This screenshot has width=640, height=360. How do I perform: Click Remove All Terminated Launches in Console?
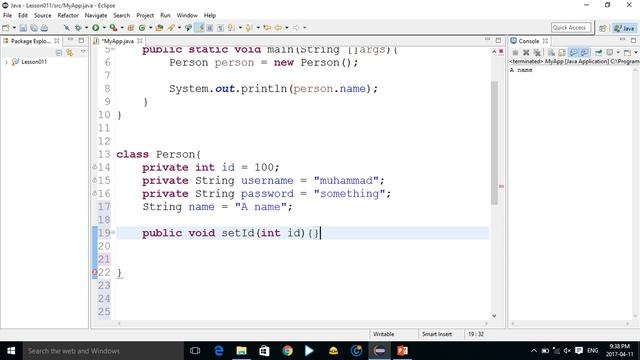coord(537,53)
